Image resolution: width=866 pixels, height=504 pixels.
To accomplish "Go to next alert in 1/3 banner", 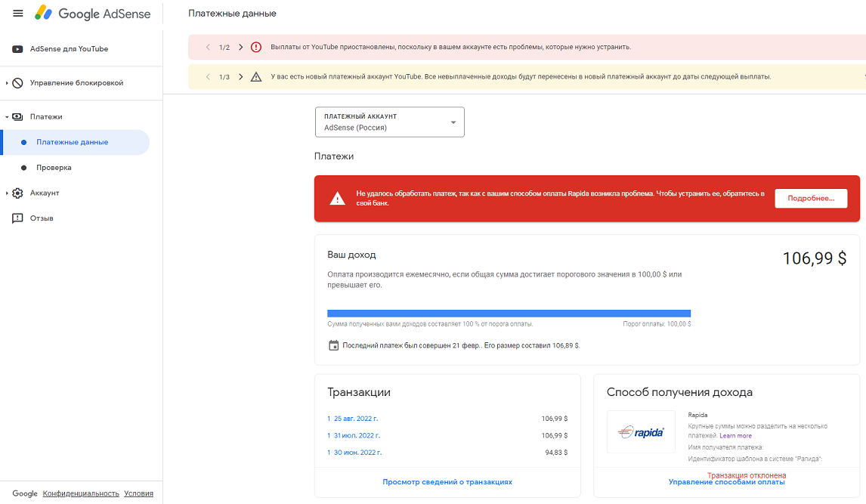I will coord(241,77).
